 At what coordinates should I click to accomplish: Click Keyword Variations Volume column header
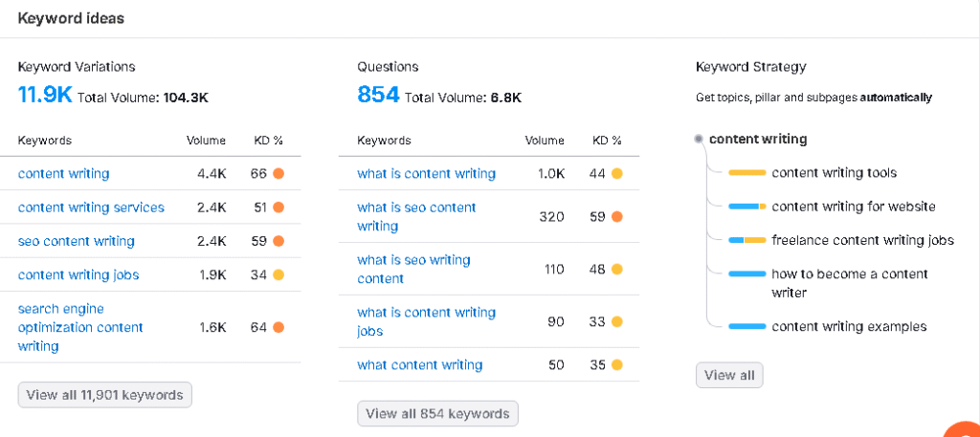point(207,141)
